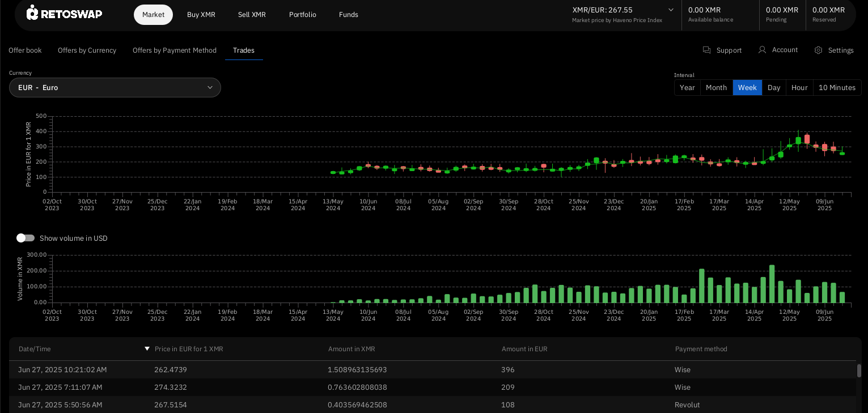
Task: Click price value 274.3232
Action: pyautogui.click(x=171, y=387)
